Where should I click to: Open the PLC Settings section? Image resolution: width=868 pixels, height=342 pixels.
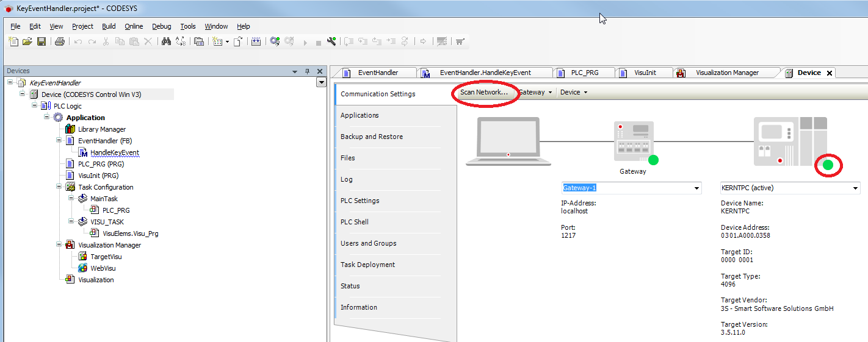pos(360,201)
